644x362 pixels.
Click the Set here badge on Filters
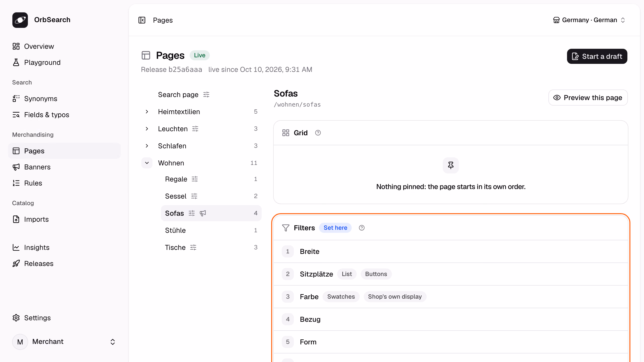pyautogui.click(x=335, y=228)
